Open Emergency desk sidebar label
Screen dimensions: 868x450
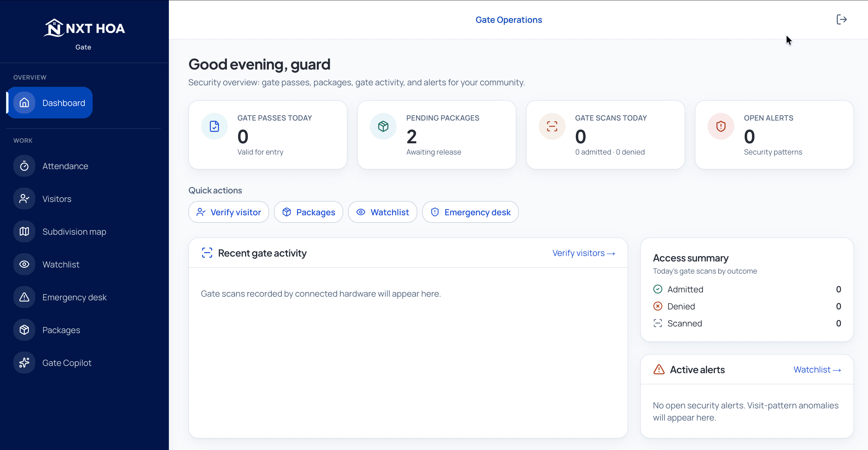(74, 297)
